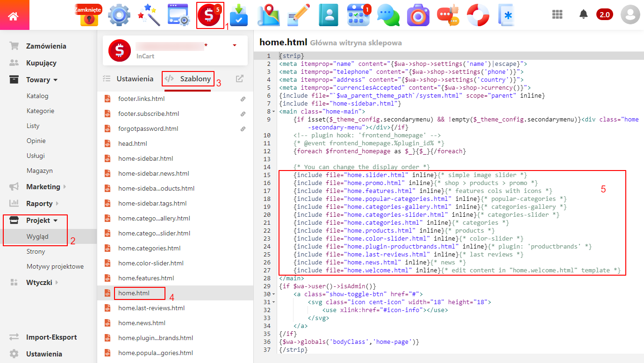Open theme in new window icon
The image size is (644, 363).
pyautogui.click(x=240, y=78)
